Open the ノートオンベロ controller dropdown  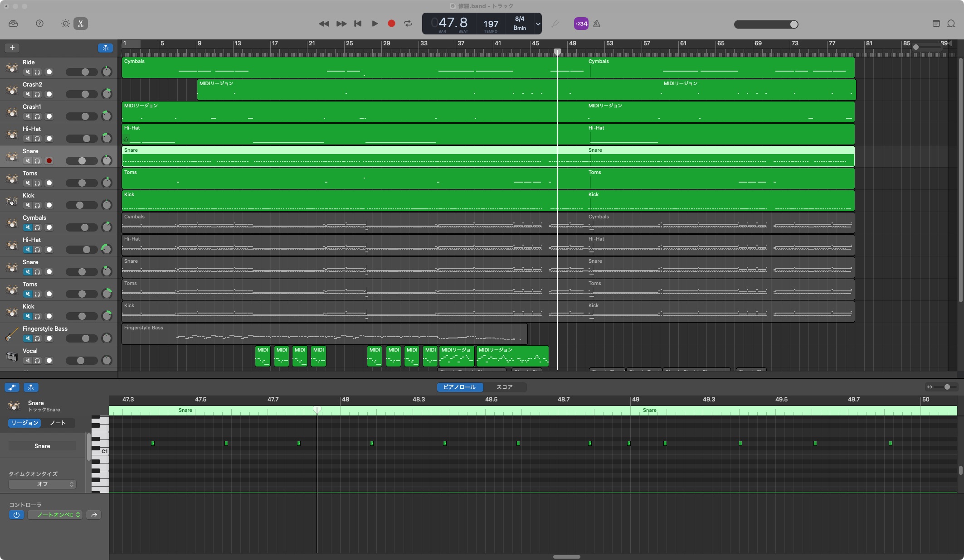[55, 515]
